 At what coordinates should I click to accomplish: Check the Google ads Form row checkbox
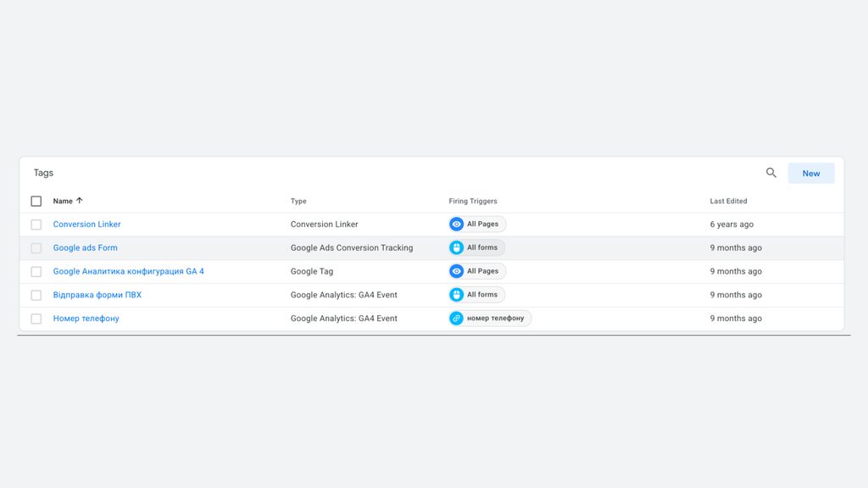click(x=36, y=248)
